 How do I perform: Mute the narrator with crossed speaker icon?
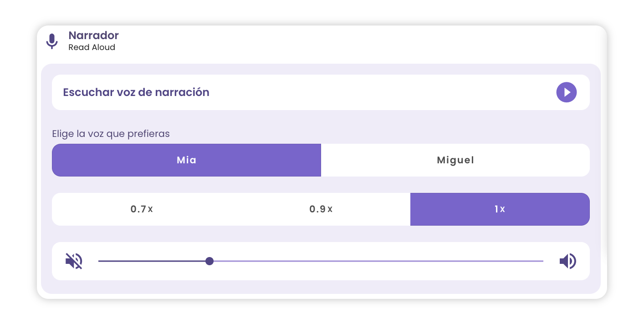tap(74, 261)
